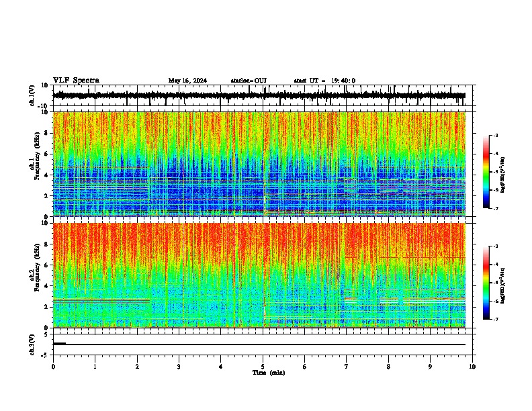The width and height of the screenshot is (532, 411).
Task: Click the "-5" tick on the ch.3(V) axis
Action: 45,355
